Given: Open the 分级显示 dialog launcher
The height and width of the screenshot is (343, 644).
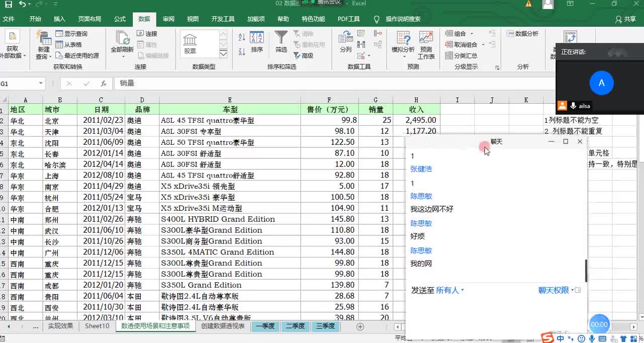Looking at the screenshot, I should point(497,67).
